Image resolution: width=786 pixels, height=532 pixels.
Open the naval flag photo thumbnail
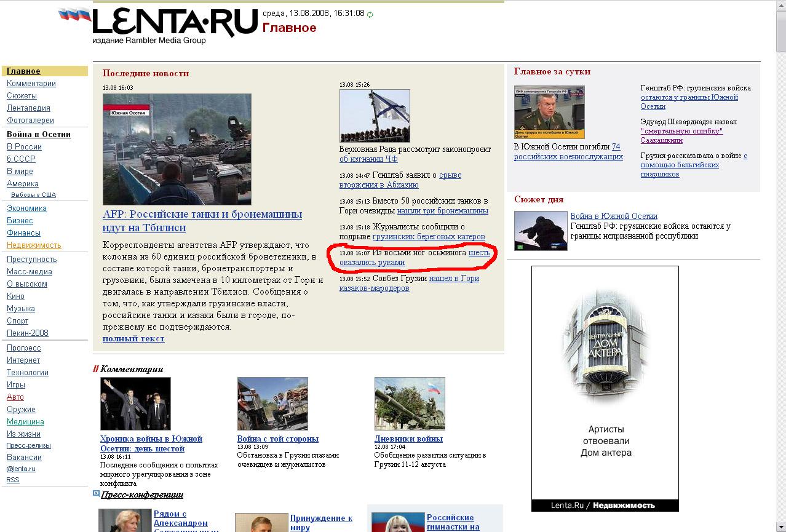(x=374, y=116)
